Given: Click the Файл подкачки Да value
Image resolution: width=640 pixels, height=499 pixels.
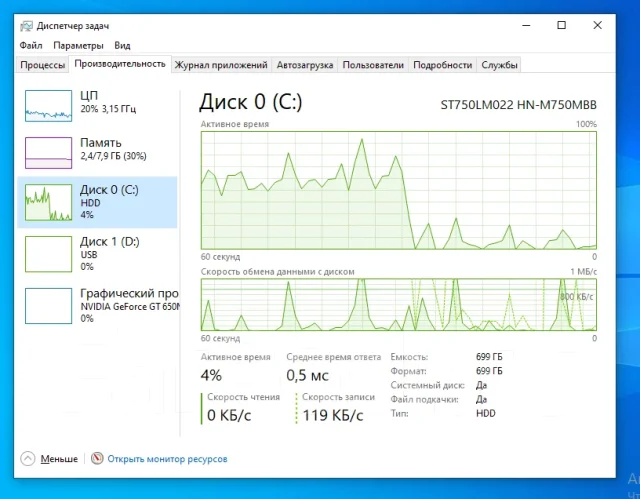Looking at the screenshot, I should 482,399.
